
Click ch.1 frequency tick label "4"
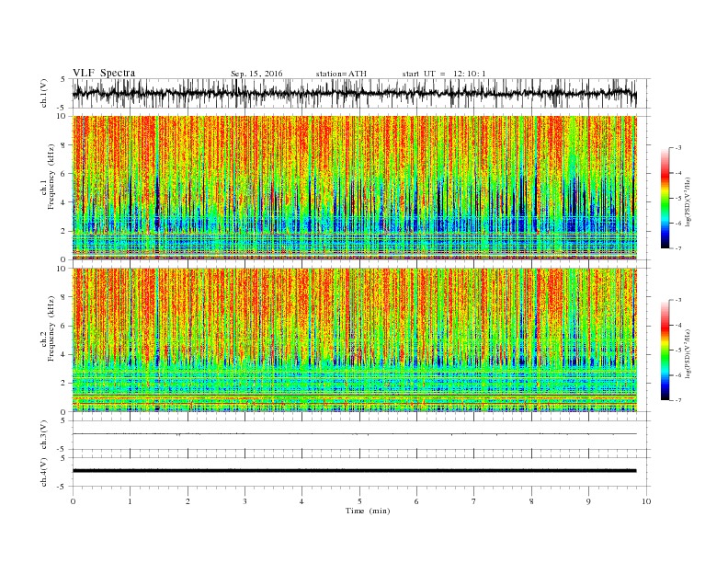pos(64,202)
